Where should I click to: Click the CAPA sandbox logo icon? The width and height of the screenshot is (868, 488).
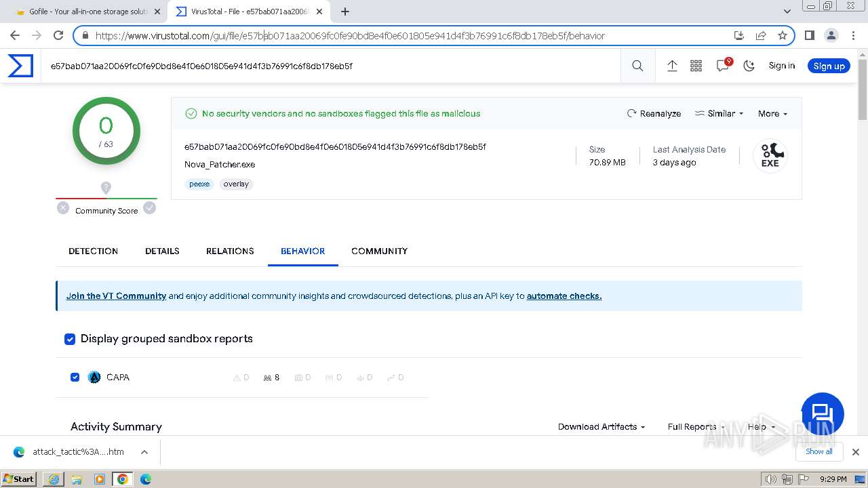click(94, 378)
